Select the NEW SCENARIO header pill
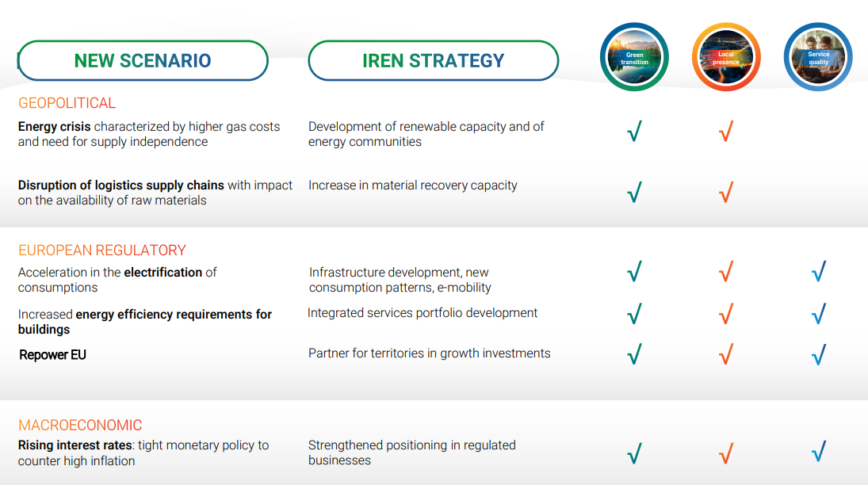This screenshot has width=868, height=485. click(143, 60)
